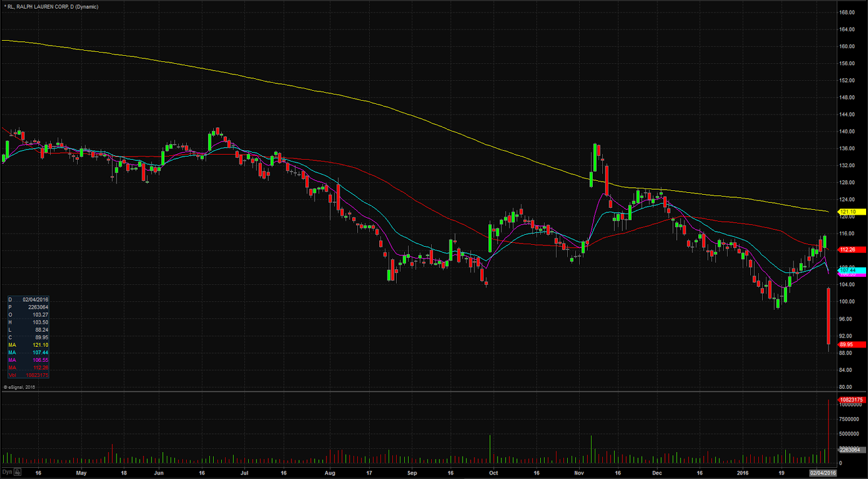Click the eSignal 2016 copyright text
868x479 pixels.
19,387
